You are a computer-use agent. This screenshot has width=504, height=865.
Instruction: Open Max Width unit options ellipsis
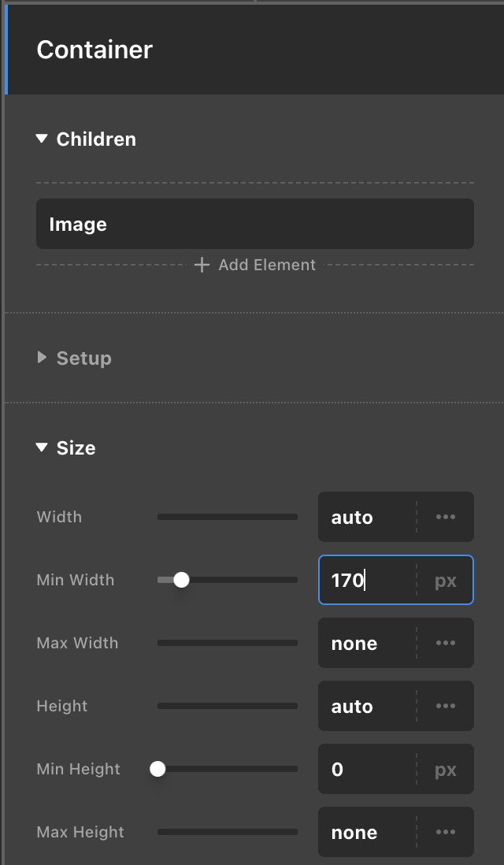pyautogui.click(x=446, y=644)
